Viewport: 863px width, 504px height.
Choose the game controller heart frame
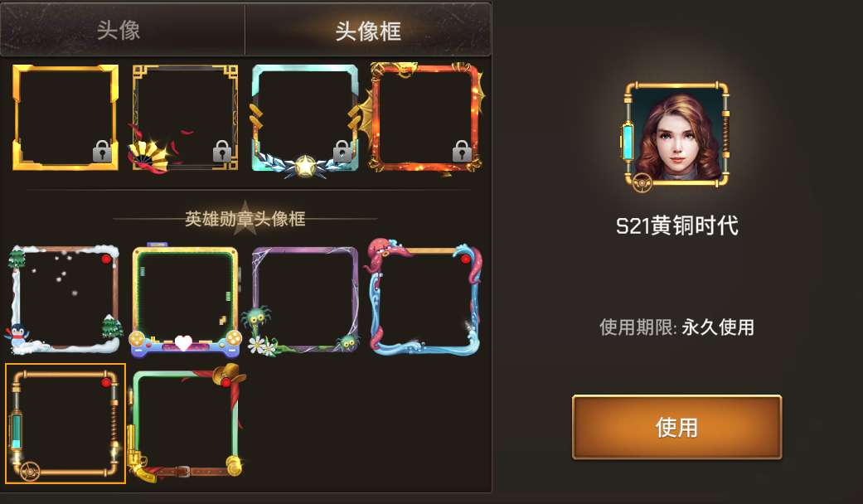click(186, 298)
